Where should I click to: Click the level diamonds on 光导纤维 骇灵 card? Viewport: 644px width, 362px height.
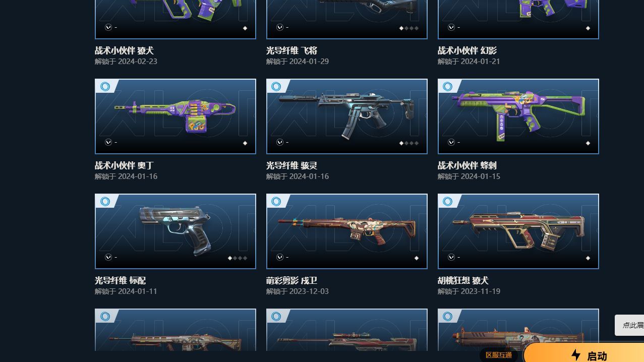pos(409,143)
